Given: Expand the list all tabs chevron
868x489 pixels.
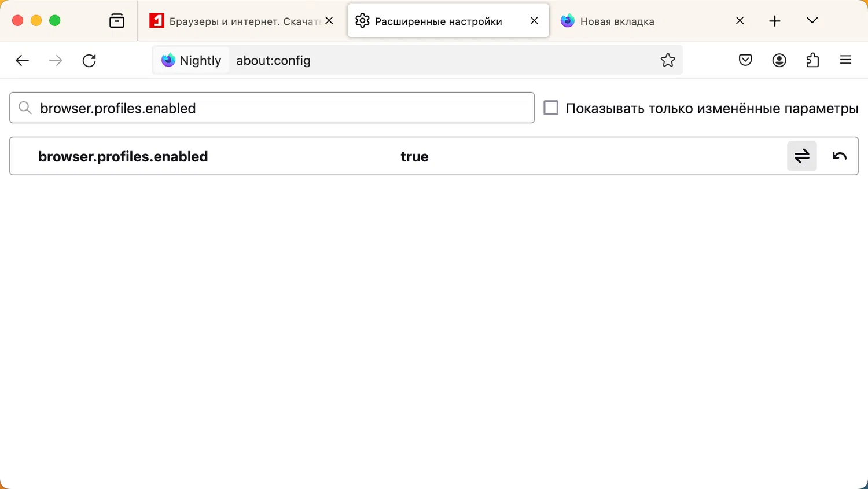Looking at the screenshot, I should coord(812,21).
